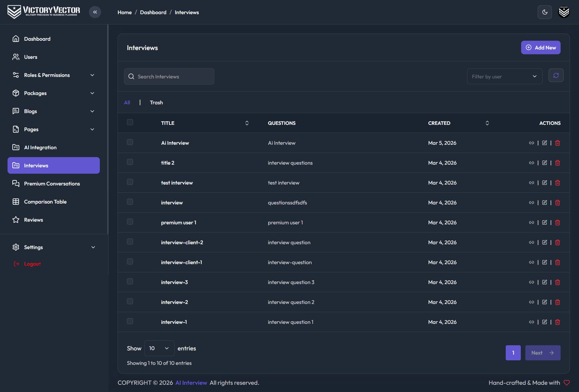
Task: Check the select-all header checkbox
Action: (x=130, y=122)
